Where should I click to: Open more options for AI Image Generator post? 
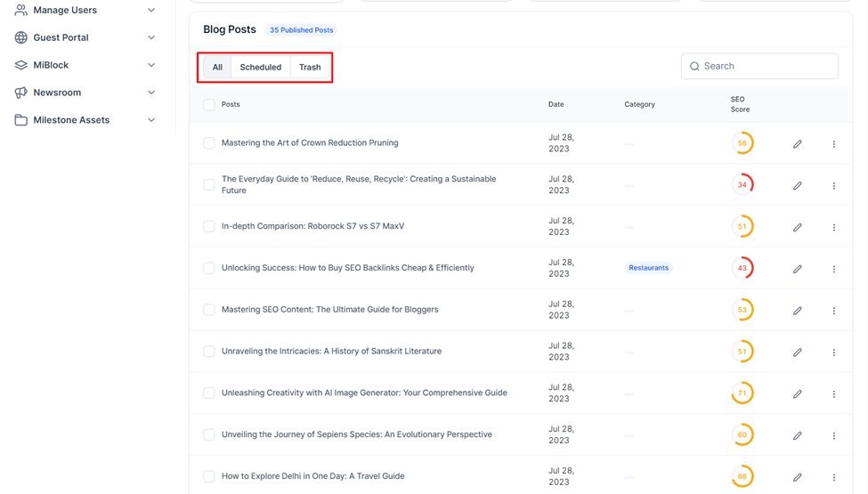click(x=833, y=394)
